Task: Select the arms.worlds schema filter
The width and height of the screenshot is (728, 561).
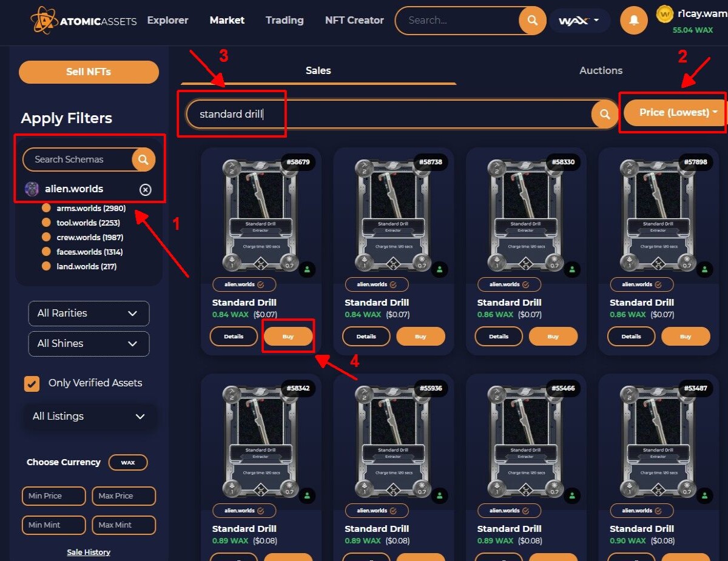Action: click(84, 209)
